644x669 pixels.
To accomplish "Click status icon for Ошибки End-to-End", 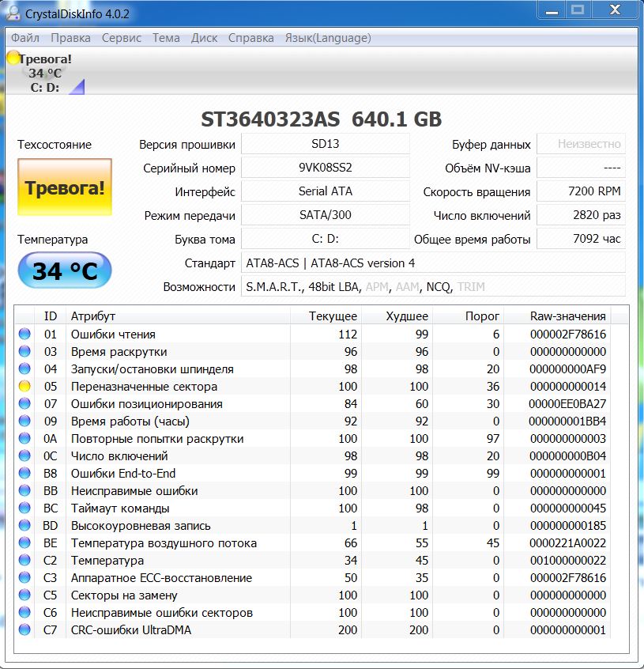I will 24,473.
